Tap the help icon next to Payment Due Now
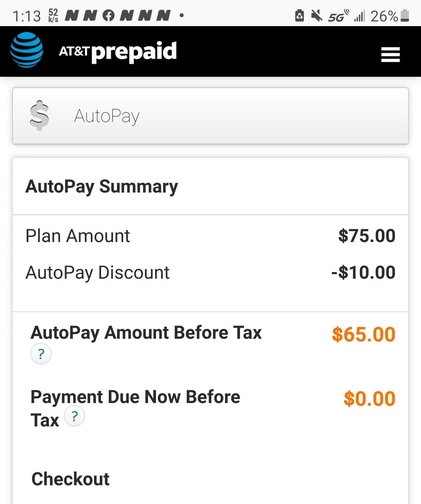This screenshot has height=504, width=421. (74, 416)
